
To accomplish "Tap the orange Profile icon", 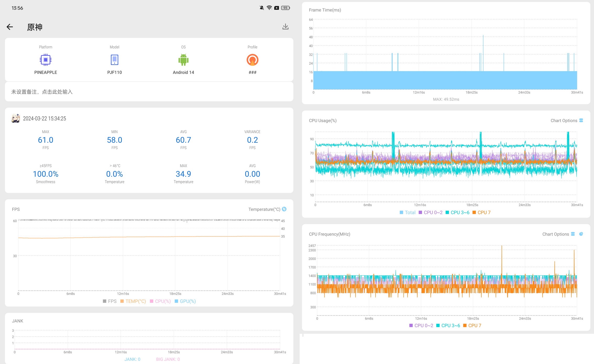I will point(252,60).
